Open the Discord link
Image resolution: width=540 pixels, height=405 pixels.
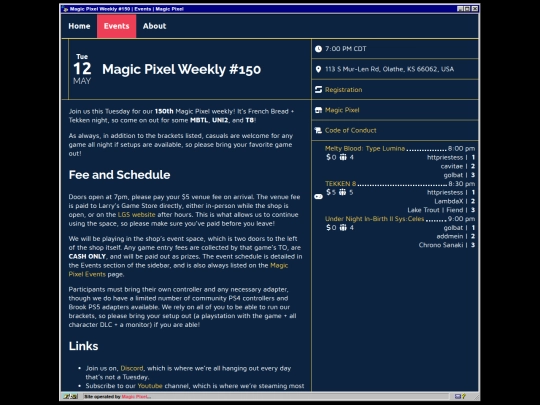pos(132,368)
